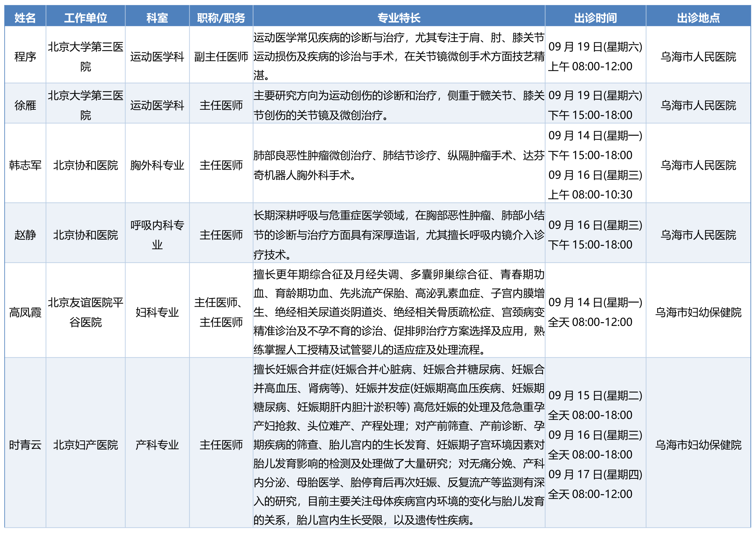Click the 北京妇产医院 workplace cell

click(x=86, y=445)
